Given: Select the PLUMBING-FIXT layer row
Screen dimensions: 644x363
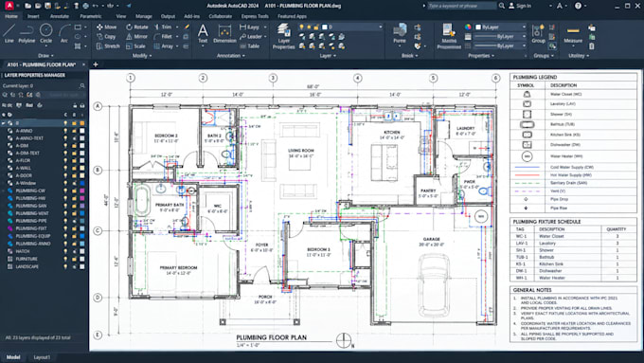Looking at the screenshot, I should tap(44, 228).
